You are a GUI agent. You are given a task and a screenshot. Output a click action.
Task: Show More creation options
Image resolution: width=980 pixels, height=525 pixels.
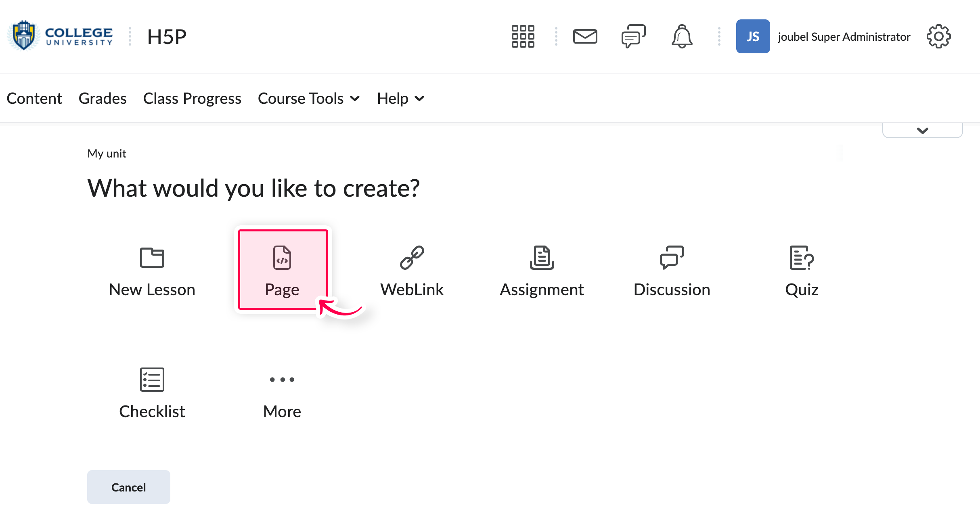click(x=282, y=393)
